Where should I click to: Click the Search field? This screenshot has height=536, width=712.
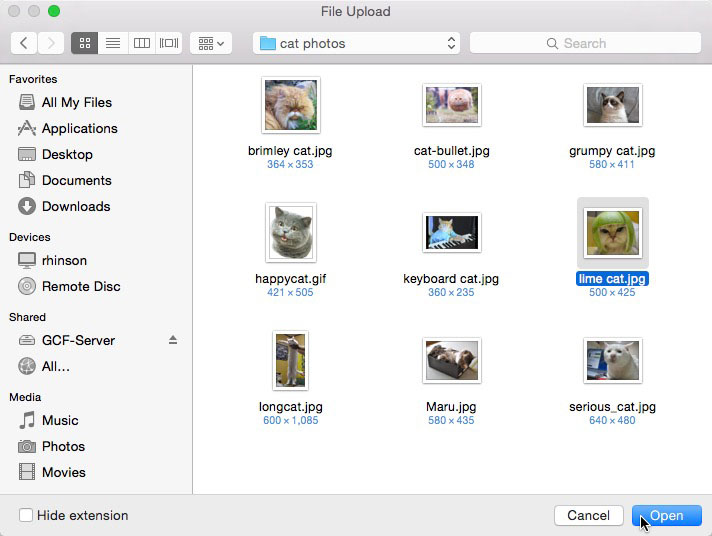click(x=585, y=43)
